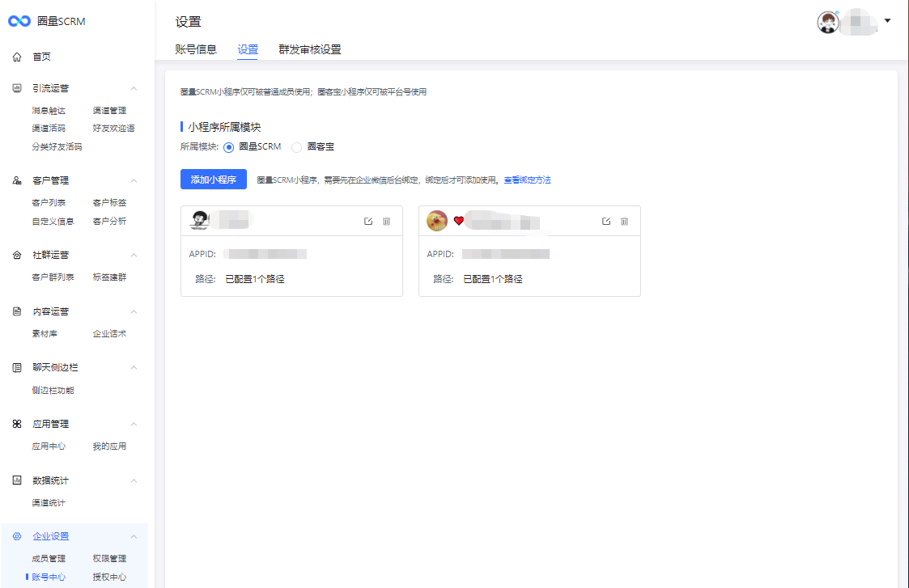Screen dimensions: 909x588
Task: Click the delete icon on first mini-program card
Action: point(386,222)
